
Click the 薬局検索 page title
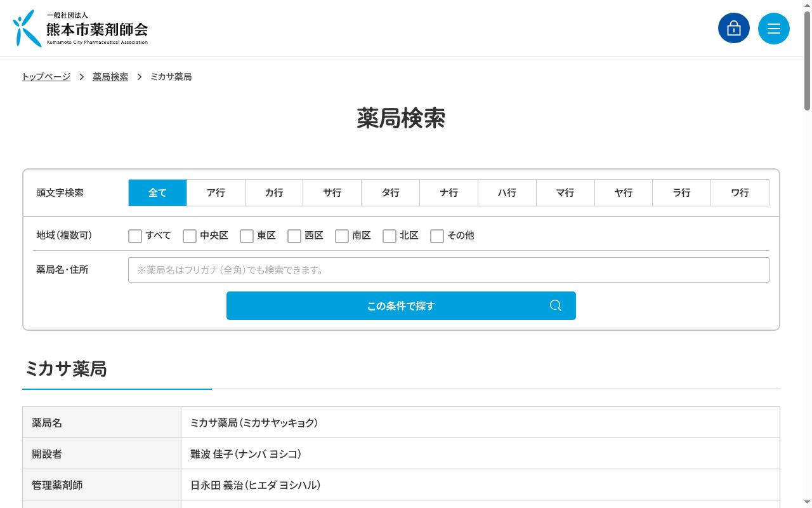401,119
